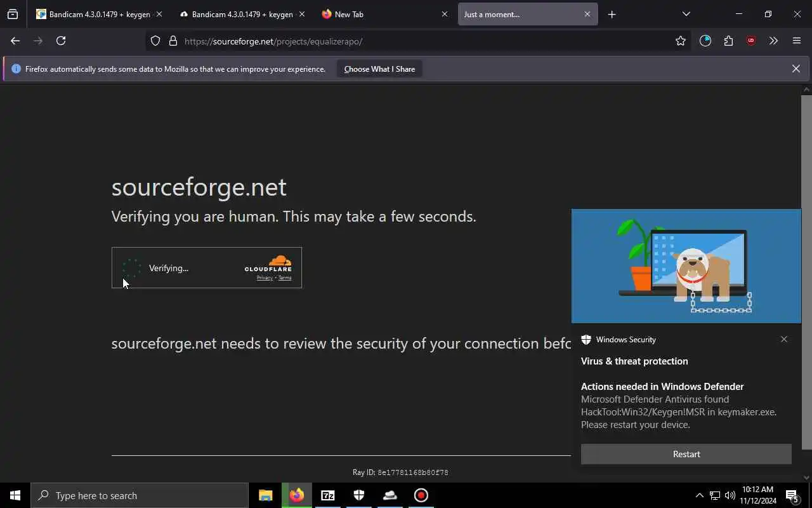Open network status tray icon
This screenshot has width=812, height=508.
pos(715,495)
